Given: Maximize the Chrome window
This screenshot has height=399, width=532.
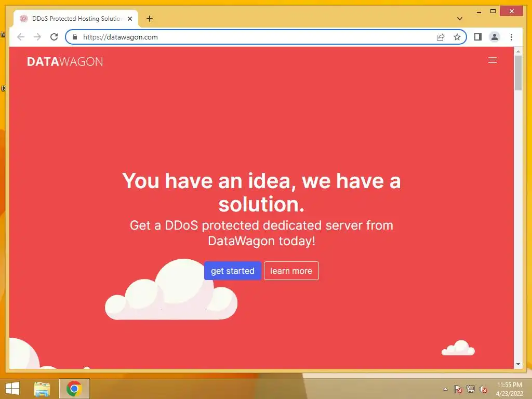Looking at the screenshot, I should pyautogui.click(x=493, y=11).
